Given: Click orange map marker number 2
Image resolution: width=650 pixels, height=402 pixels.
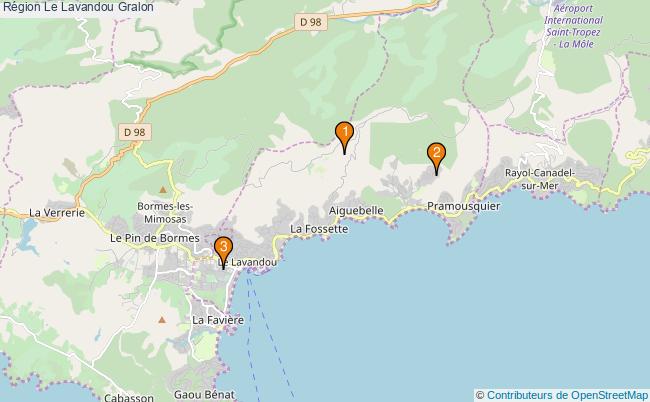Looking at the screenshot, I should coord(436,159).
